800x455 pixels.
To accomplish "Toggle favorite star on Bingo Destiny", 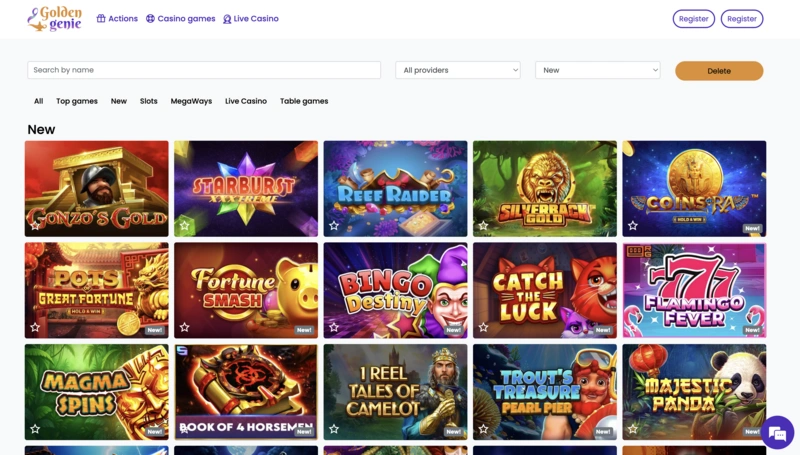I will point(334,327).
